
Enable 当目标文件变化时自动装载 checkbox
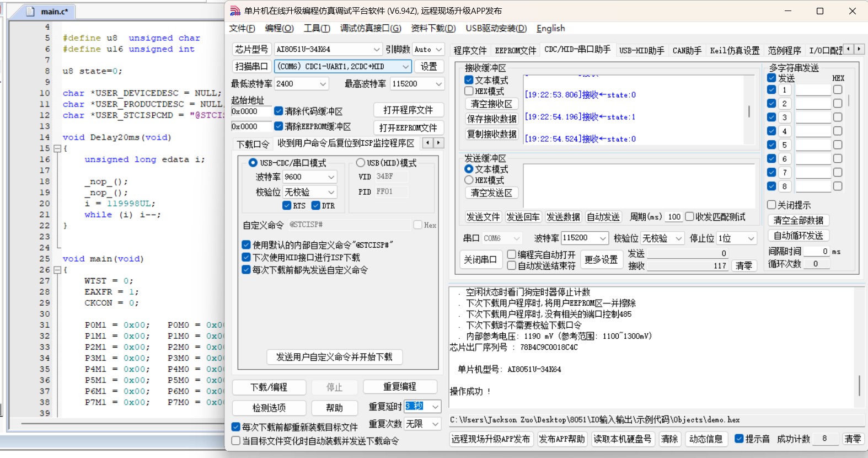tap(235, 441)
